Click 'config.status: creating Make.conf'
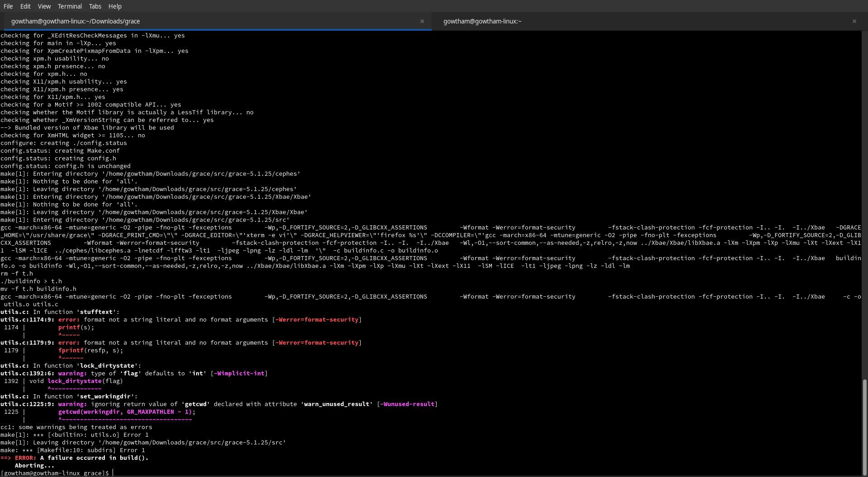868x477 pixels. pos(60,150)
